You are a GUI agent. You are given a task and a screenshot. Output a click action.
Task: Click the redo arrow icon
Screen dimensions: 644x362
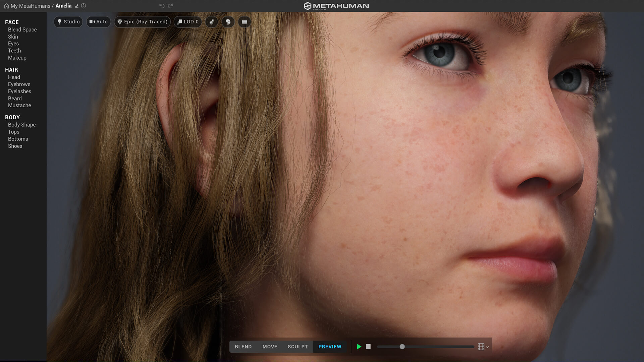click(170, 6)
